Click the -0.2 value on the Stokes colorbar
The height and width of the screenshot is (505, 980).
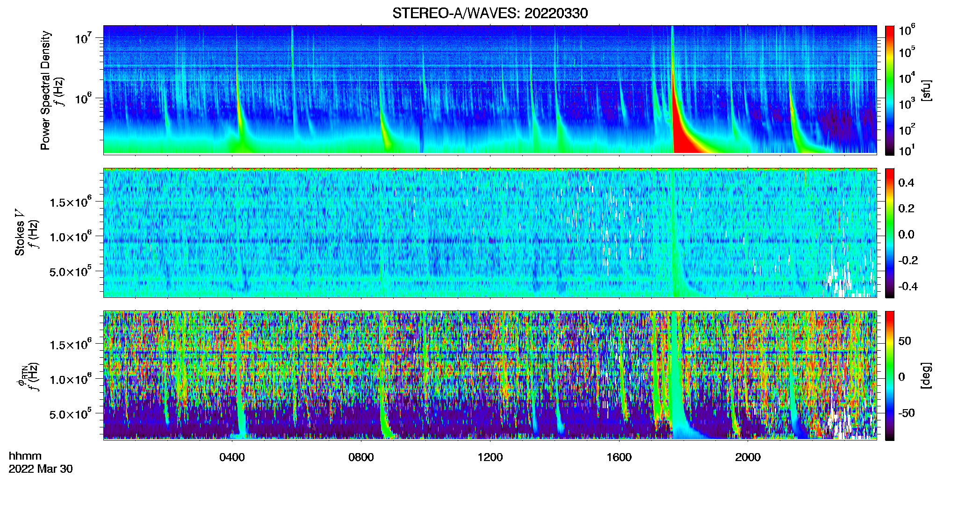908,260
